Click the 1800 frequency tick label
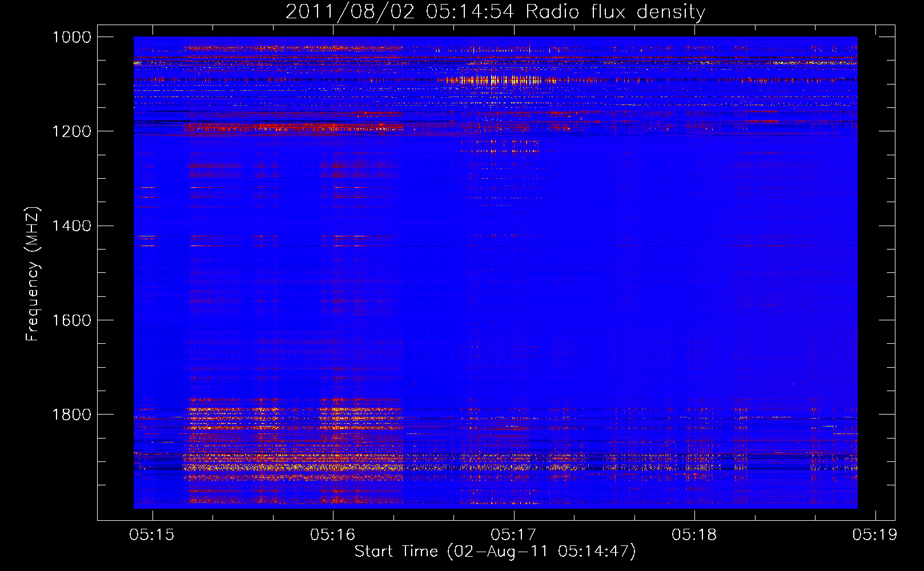Image resolution: width=924 pixels, height=571 pixels. pyautogui.click(x=72, y=414)
